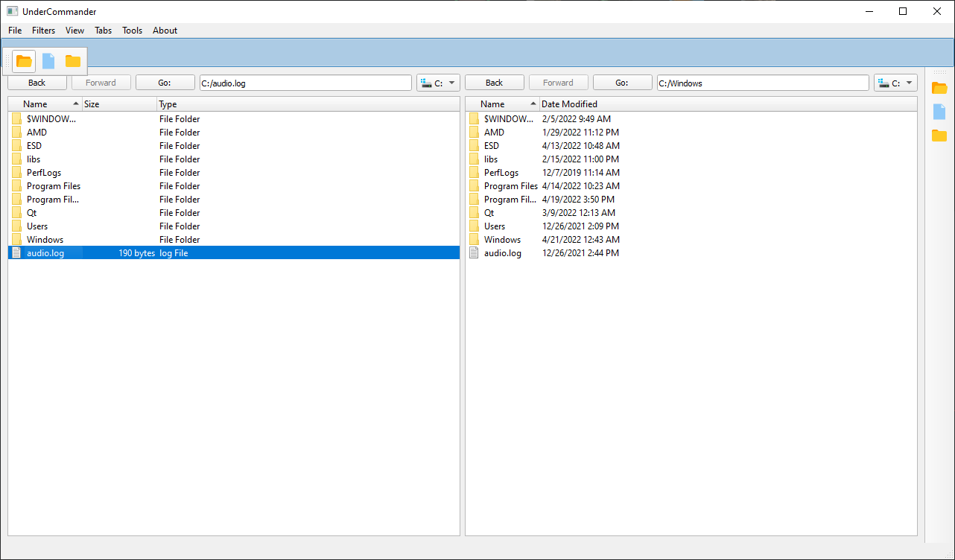Screen dimensions: 955x560
Task: Open the right pane drive C: dropdown
Action: pyautogui.click(x=895, y=83)
